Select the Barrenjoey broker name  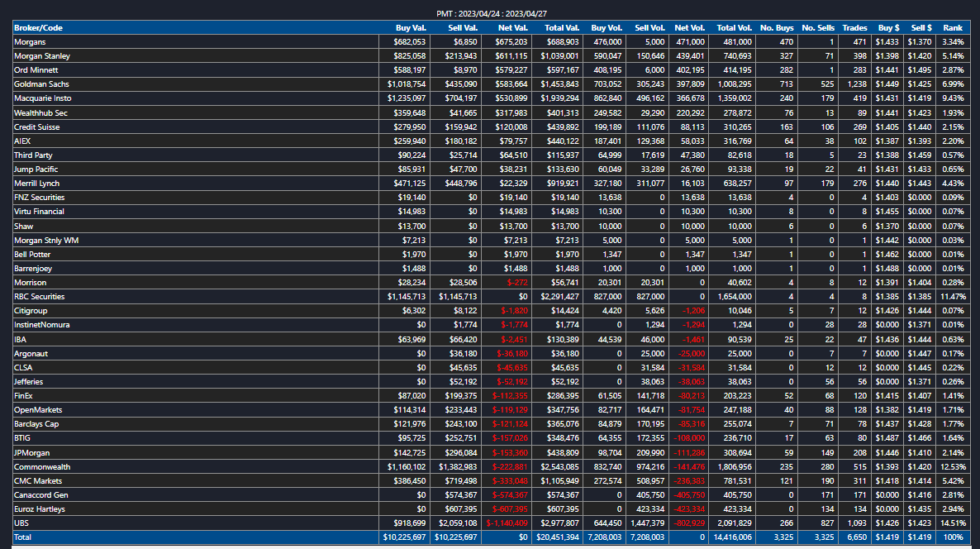[x=33, y=268]
